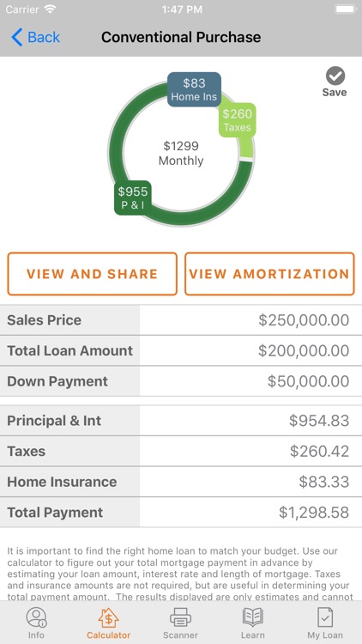Select the $83 Home Ins chart label
362x644 pixels.
[194, 89]
